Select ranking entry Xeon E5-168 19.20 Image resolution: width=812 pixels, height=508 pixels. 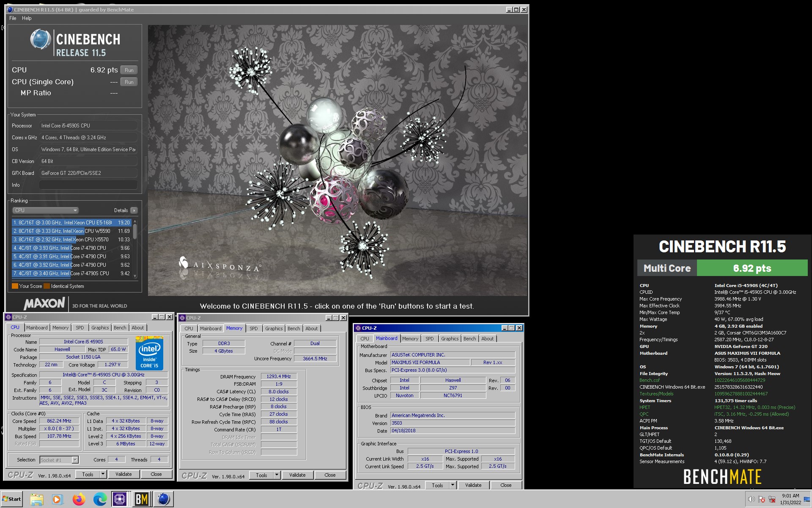click(71, 223)
